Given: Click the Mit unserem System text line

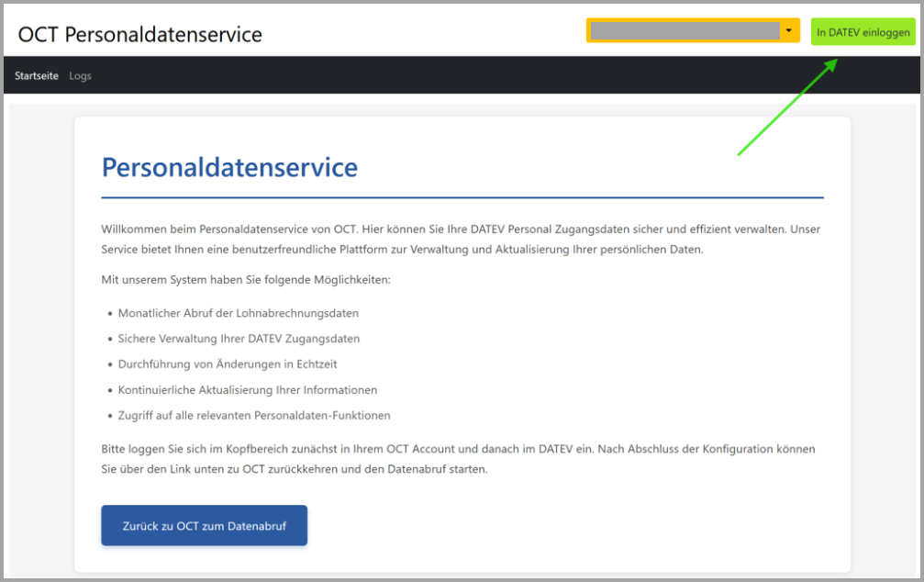Looking at the screenshot, I should [x=246, y=279].
